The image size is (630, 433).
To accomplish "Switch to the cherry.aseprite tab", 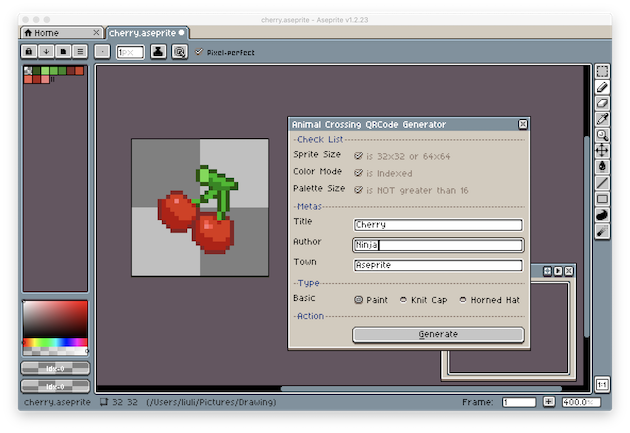I will coord(147,33).
